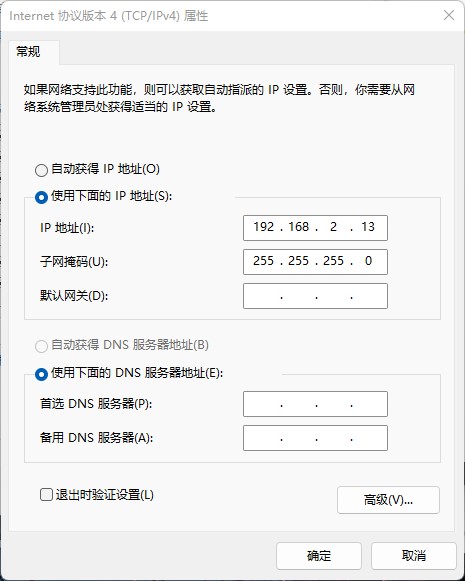Screen dimensions: 465x581
Task: Click the third octet 2 of IP address
Action: [x=333, y=227]
